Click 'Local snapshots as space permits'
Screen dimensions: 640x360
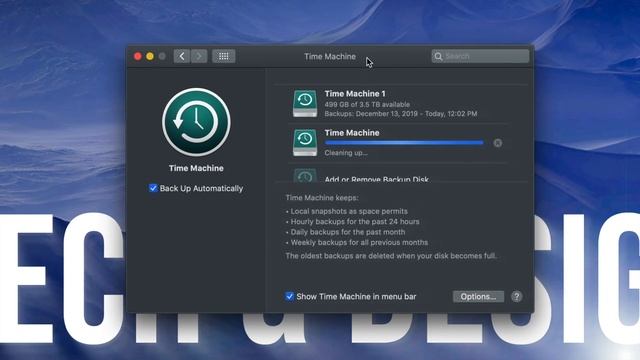[349, 211]
